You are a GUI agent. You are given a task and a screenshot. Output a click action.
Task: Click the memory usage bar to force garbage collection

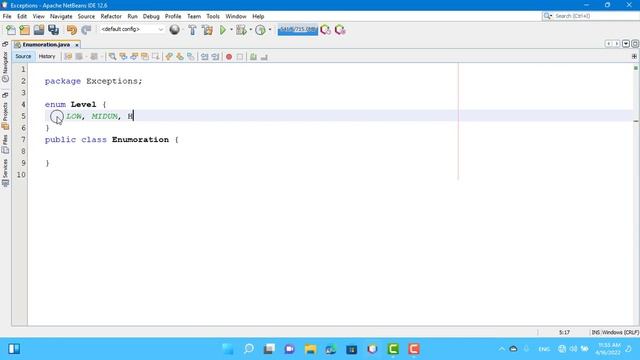[x=298, y=30]
